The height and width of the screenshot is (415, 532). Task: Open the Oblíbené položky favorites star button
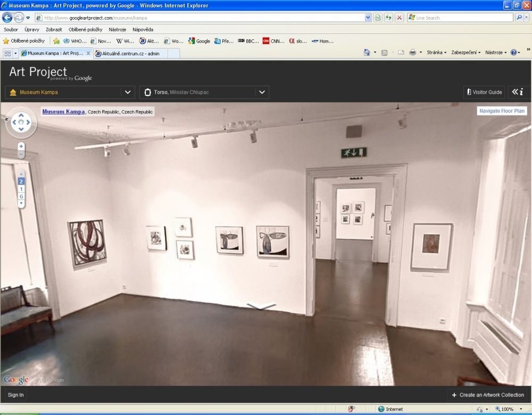[24, 41]
